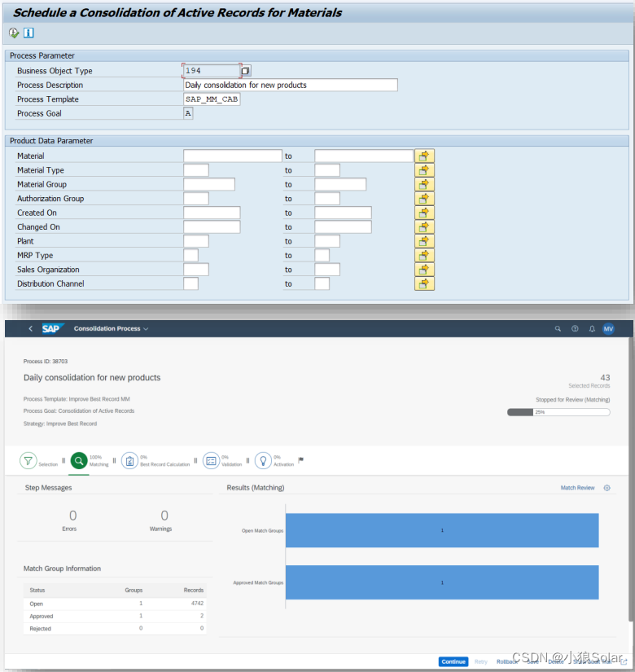Focus the Distribution Channel from field
The image size is (635, 672).
pos(190,283)
